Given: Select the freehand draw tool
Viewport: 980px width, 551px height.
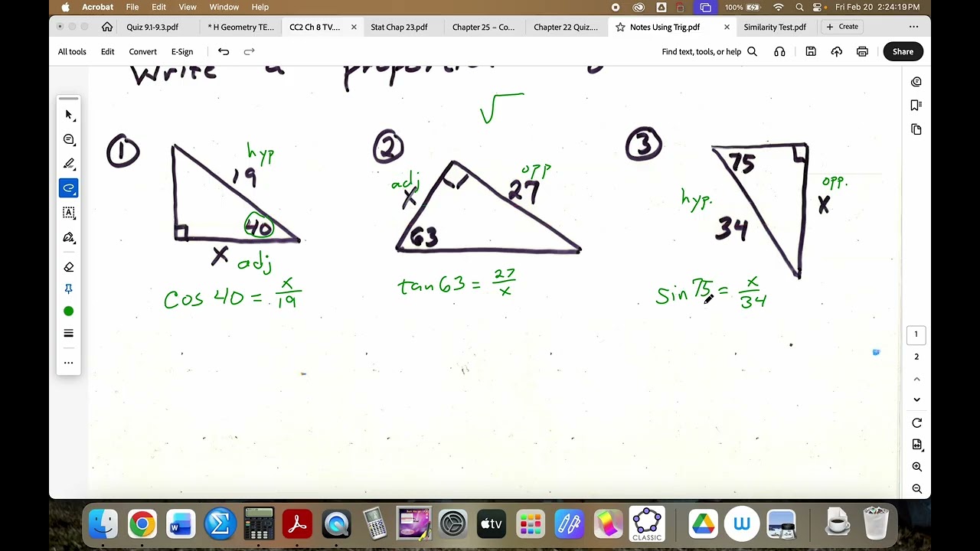Looking at the screenshot, I should 69,188.
